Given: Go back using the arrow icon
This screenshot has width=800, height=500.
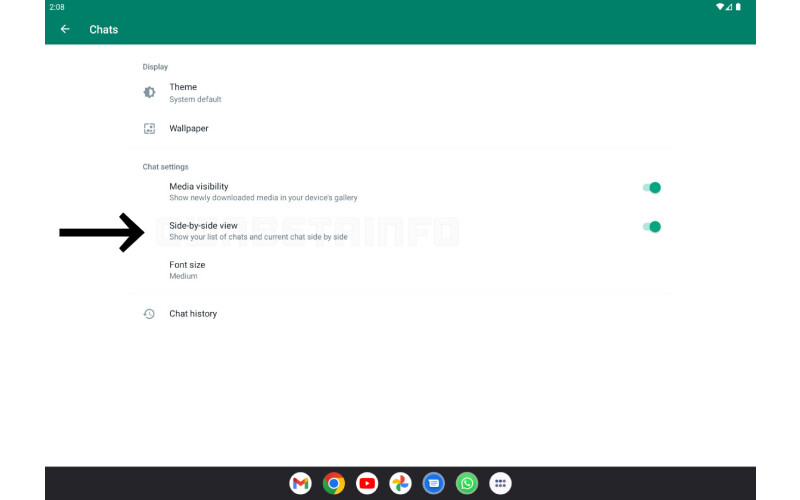Looking at the screenshot, I should point(65,29).
